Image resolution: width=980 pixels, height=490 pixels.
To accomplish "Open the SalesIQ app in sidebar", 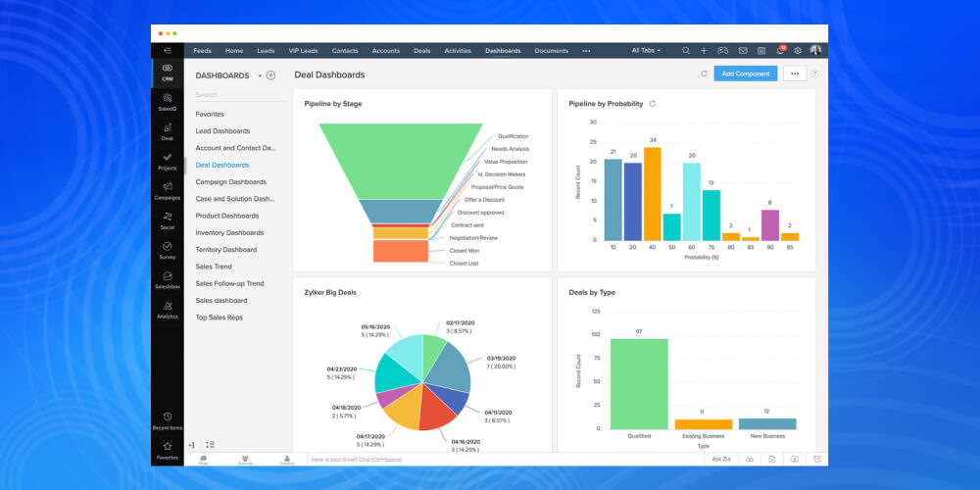I will [168, 101].
